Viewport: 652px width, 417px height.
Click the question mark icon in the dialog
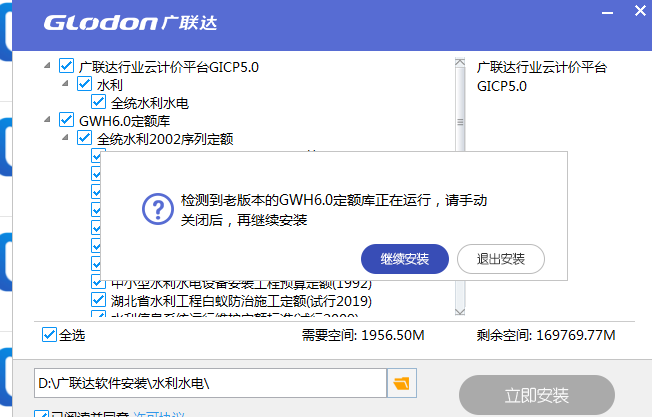156,209
